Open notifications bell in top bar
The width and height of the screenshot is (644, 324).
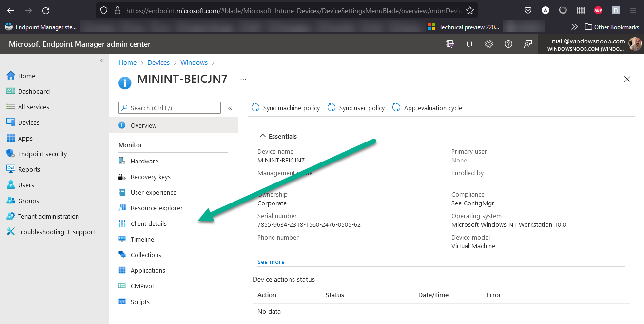(x=469, y=44)
